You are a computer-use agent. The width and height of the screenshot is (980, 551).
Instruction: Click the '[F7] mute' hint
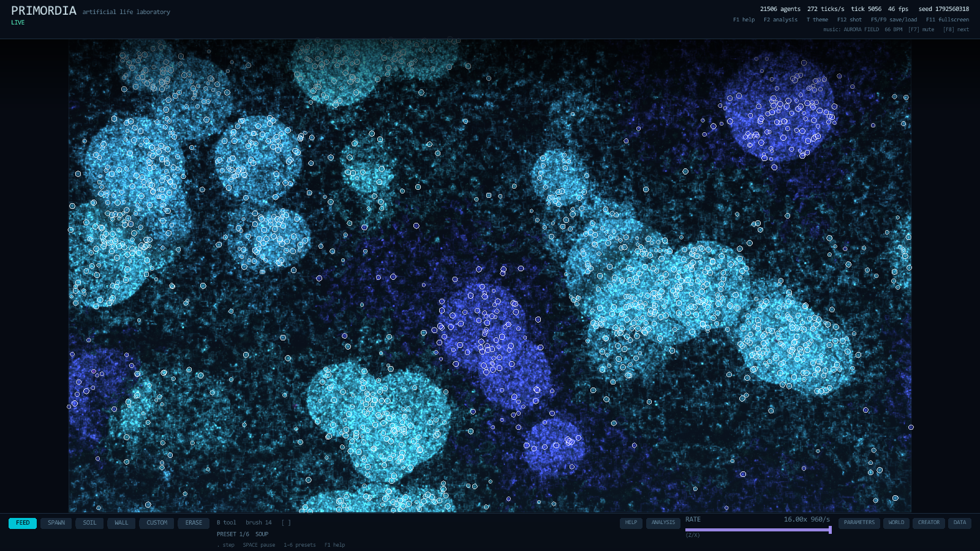pyautogui.click(x=921, y=29)
